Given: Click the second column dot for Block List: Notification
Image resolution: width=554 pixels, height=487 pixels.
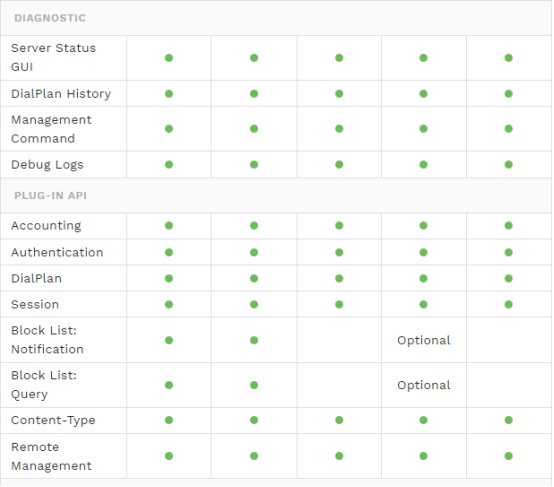Looking at the screenshot, I should pos(254,341).
